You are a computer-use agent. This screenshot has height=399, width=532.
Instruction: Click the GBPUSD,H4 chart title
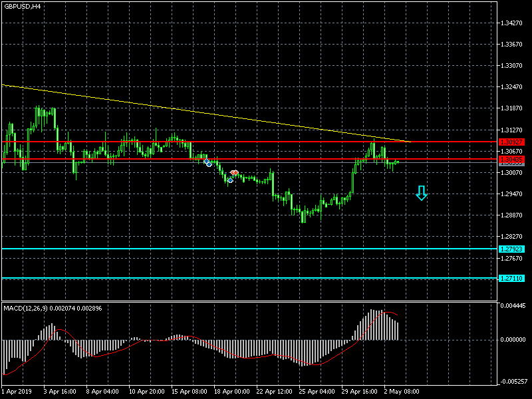click(21, 6)
